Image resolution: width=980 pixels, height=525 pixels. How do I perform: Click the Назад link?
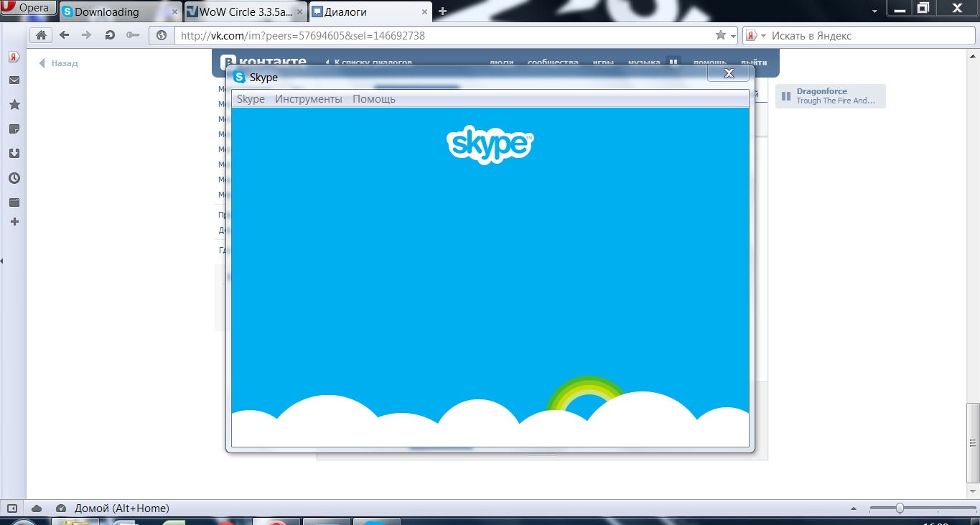click(x=59, y=63)
